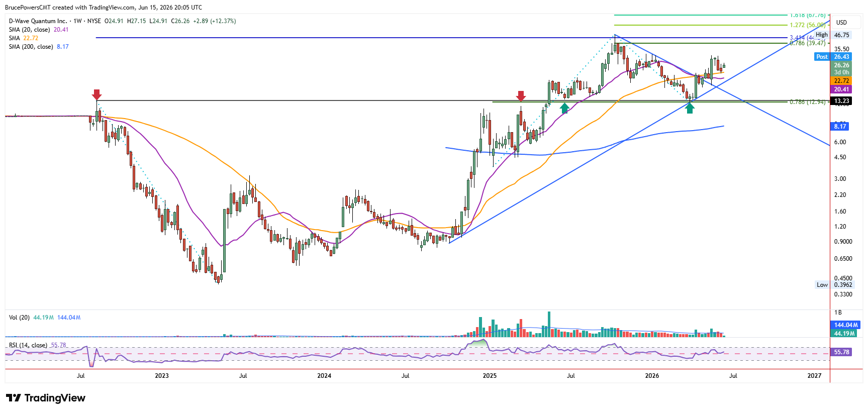Click the 55.78 RSI axis label

pos(841,352)
